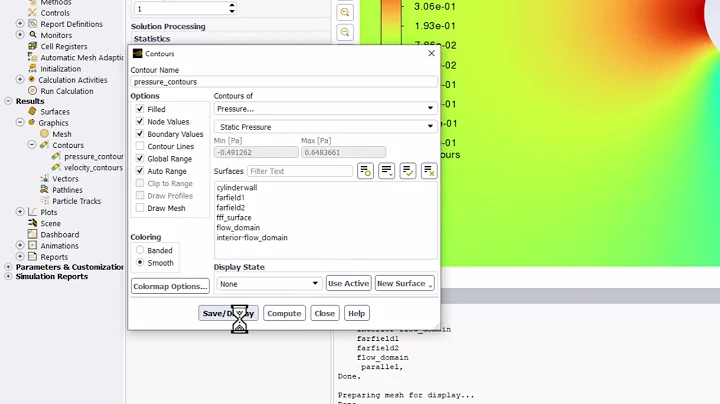This screenshot has height=404, width=720.
Task: Click the Cell Registers icon
Action: point(33,46)
